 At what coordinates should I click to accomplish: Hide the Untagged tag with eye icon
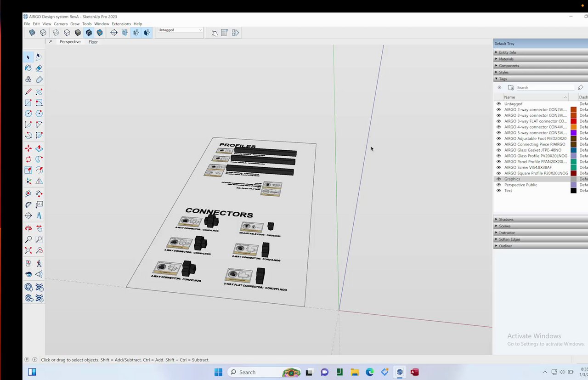[x=498, y=104]
